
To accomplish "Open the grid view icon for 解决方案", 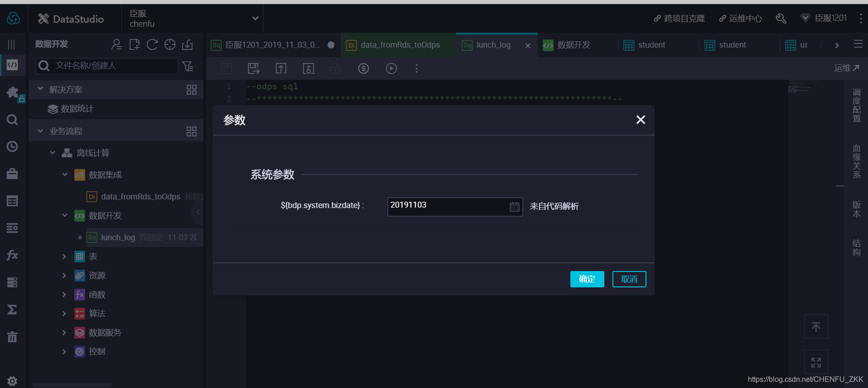I will [192, 90].
